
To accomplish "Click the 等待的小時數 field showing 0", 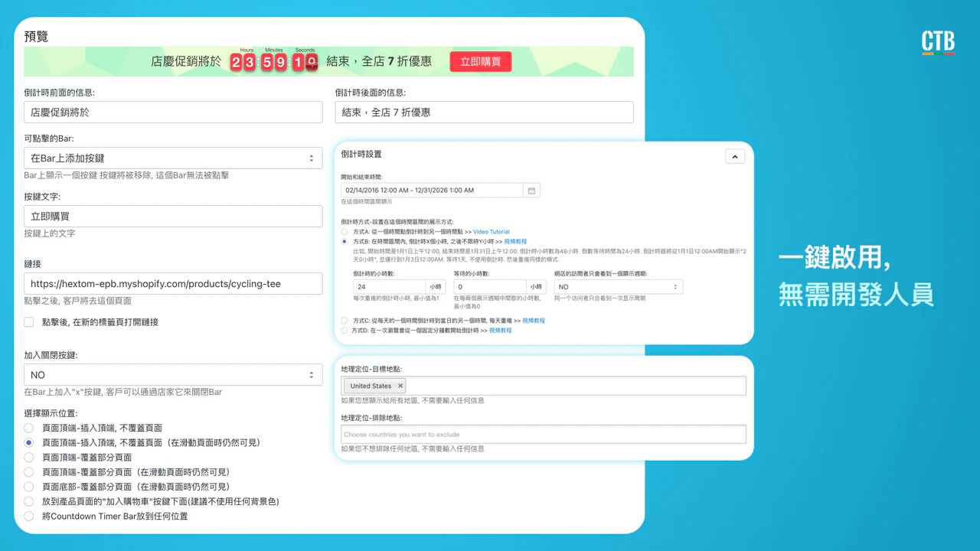I will pos(490,287).
